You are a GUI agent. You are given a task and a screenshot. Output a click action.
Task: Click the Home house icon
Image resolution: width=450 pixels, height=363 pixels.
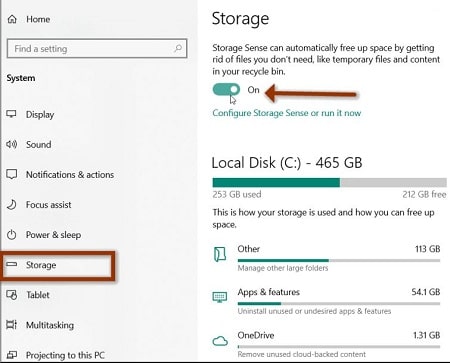pyautogui.click(x=12, y=19)
